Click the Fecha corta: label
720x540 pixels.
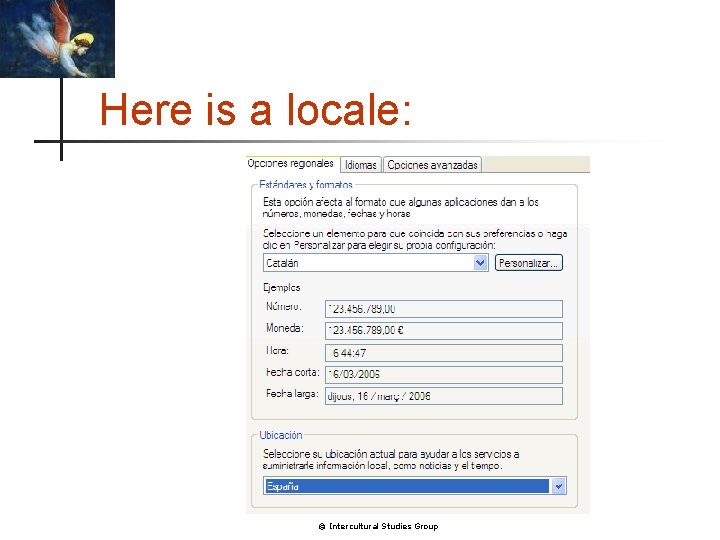coord(292,372)
